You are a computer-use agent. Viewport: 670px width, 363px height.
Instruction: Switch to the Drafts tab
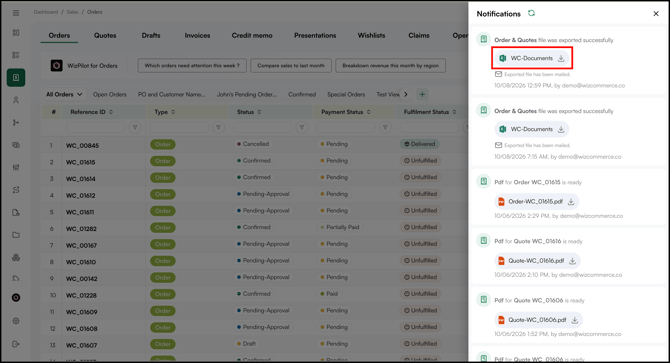coord(151,35)
